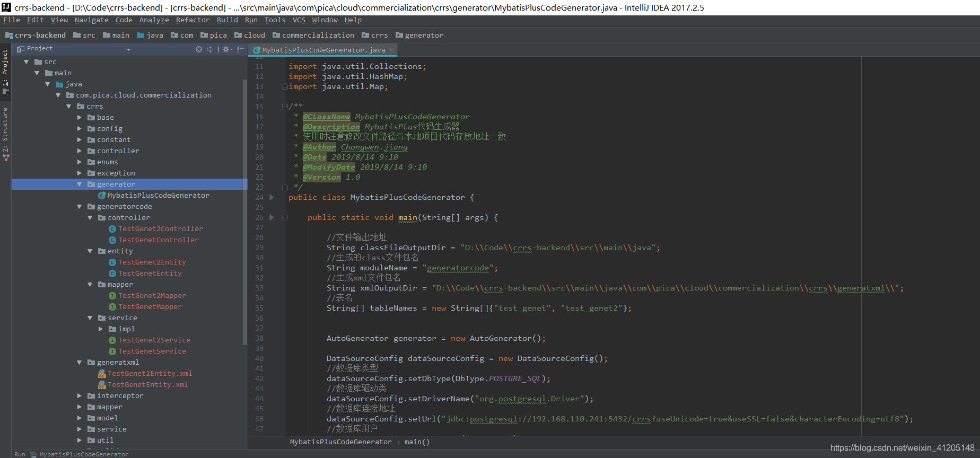
Task: Select the exception package row
Action: tap(129, 173)
